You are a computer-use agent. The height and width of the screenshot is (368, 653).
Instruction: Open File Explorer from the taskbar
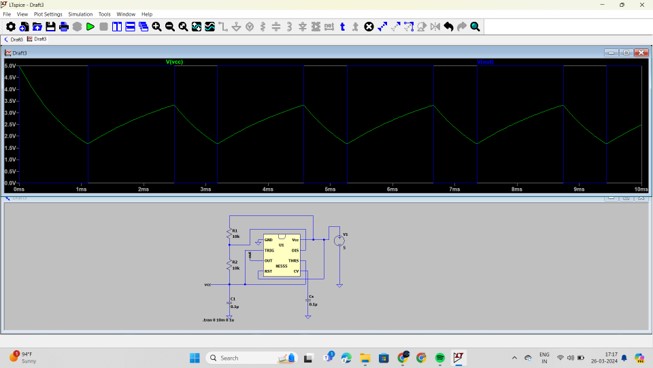pos(365,358)
